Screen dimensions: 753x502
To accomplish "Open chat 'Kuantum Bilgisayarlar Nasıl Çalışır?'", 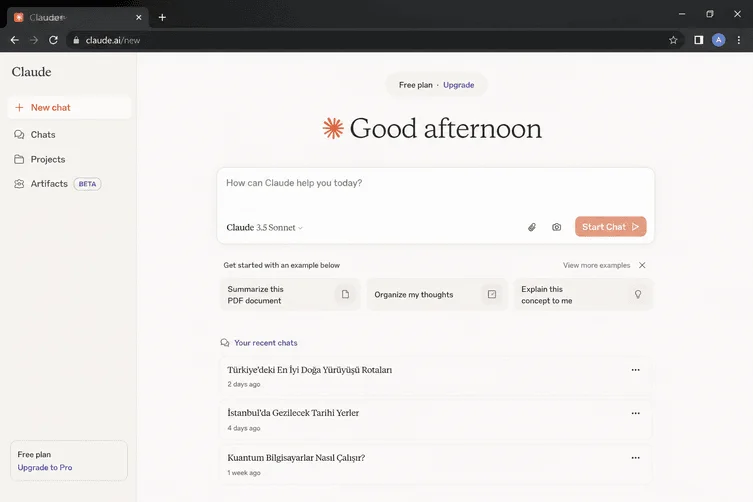I will 435,465.
